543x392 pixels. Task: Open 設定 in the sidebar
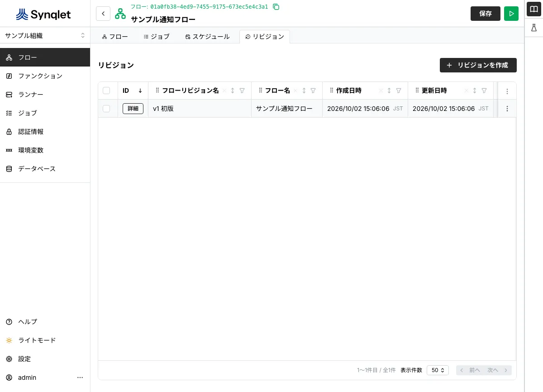point(45,359)
